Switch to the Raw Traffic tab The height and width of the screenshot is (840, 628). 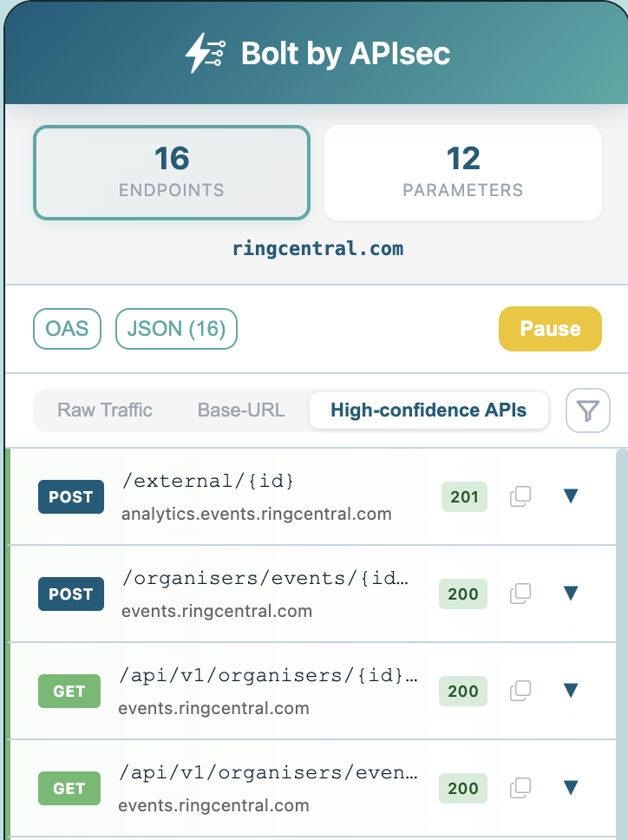click(x=105, y=410)
